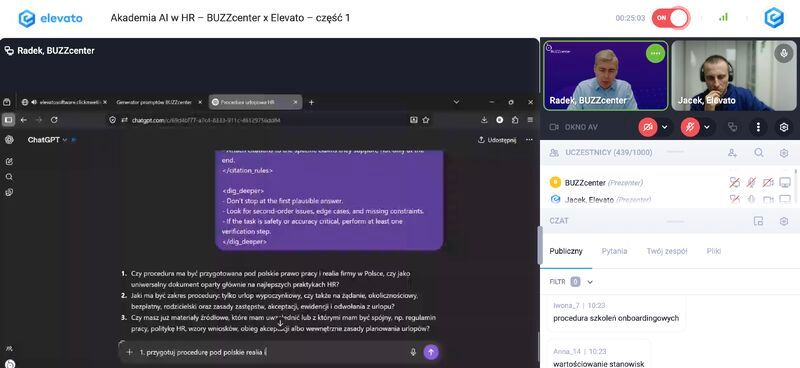Toggle the ON recording switch at top
Screen dimensions: 800x368
click(670, 18)
